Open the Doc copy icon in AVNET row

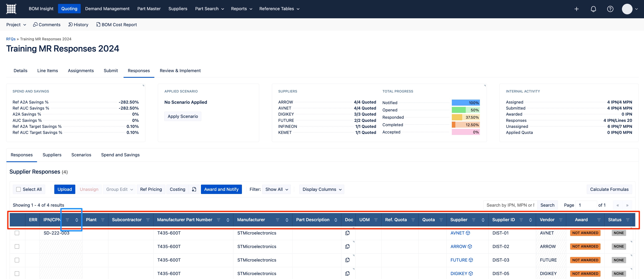(x=347, y=233)
